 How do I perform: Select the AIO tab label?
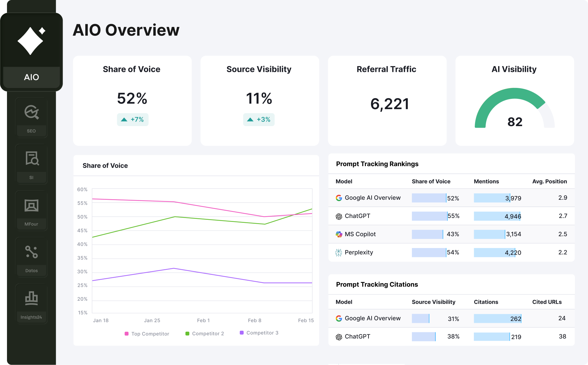32,77
